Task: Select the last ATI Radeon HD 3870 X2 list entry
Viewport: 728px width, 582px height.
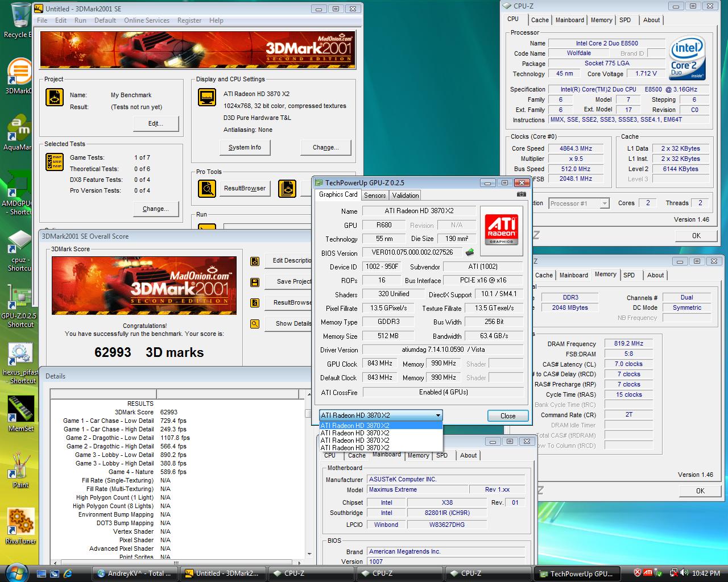Action: (380, 448)
